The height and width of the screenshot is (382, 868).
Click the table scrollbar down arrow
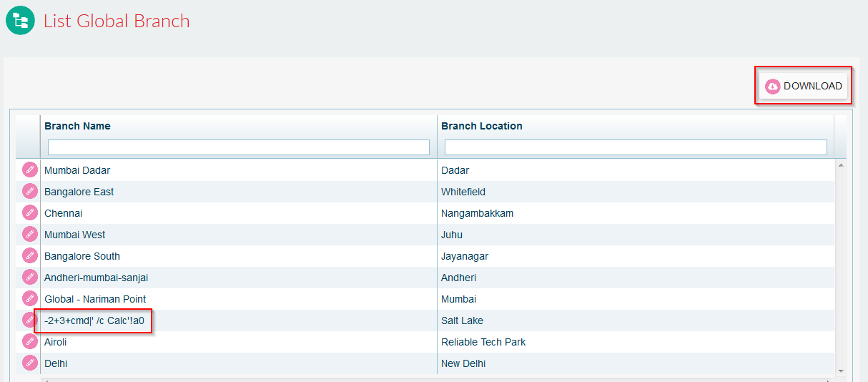[840, 371]
